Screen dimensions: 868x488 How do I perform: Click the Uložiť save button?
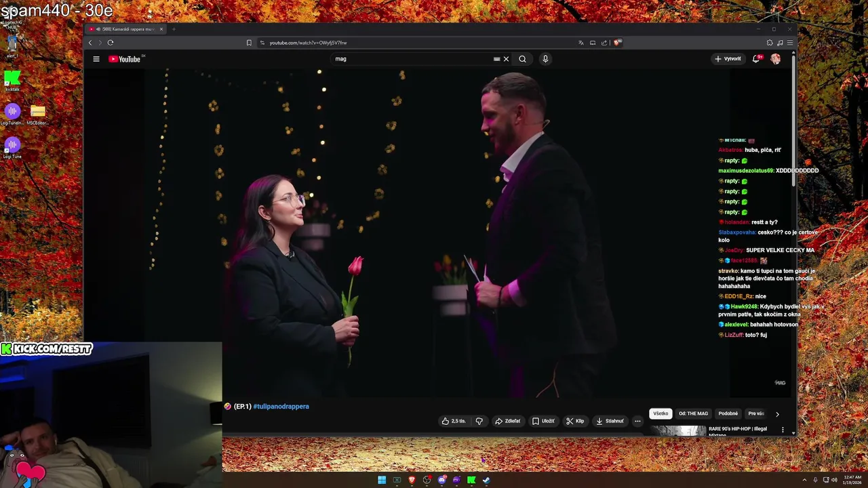coord(543,421)
